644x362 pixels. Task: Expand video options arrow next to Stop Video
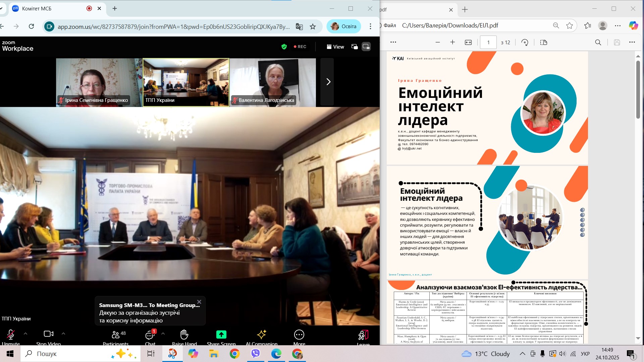coord(63,334)
